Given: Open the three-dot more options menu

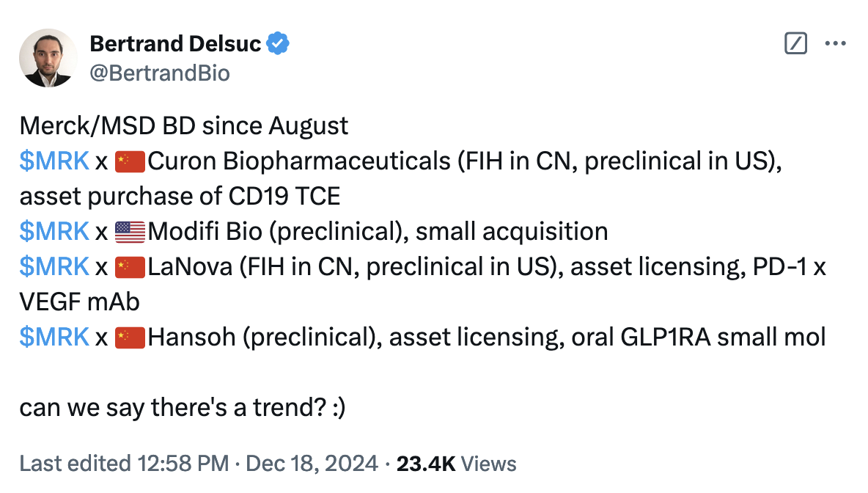Looking at the screenshot, I should point(835,43).
